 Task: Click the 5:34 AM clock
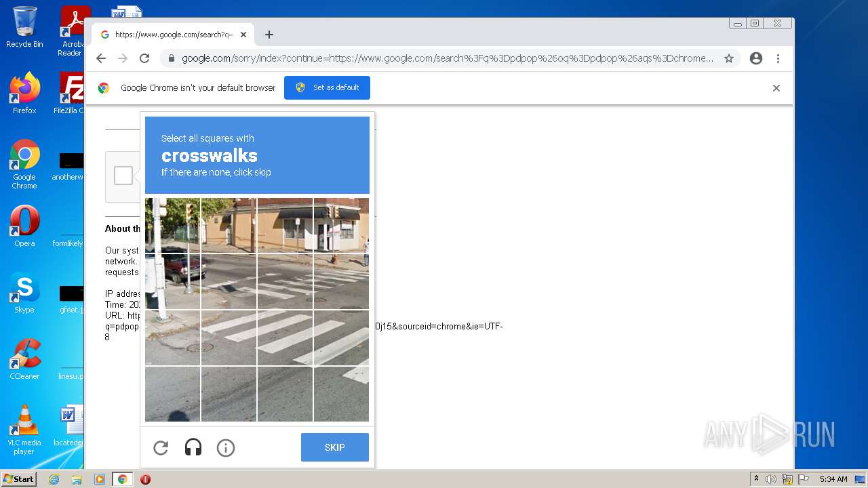(x=833, y=479)
